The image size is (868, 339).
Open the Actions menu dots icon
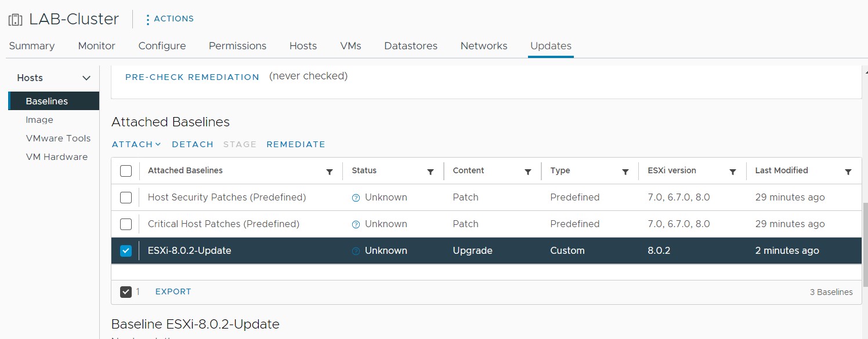[148, 19]
